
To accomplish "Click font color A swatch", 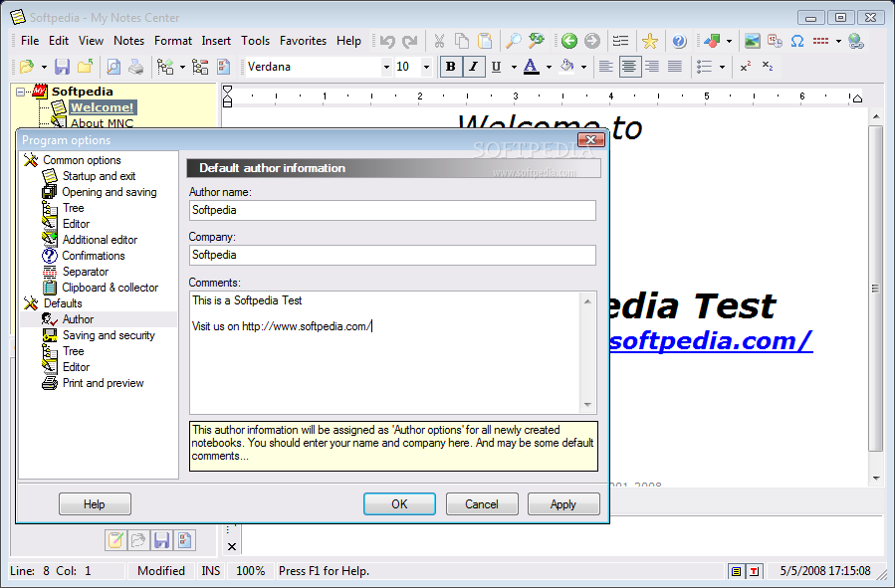I will click(x=531, y=67).
